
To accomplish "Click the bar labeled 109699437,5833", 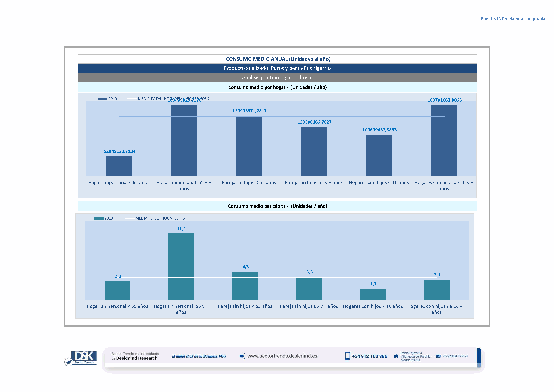I will tap(379, 155).
